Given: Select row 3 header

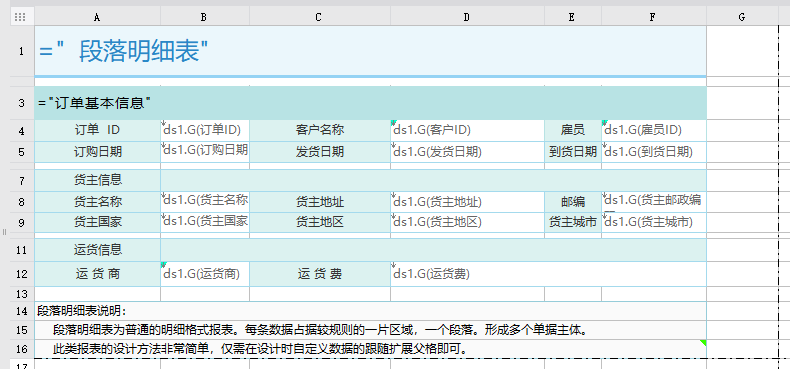Looking at the screenshot, I should coord(22,103).
